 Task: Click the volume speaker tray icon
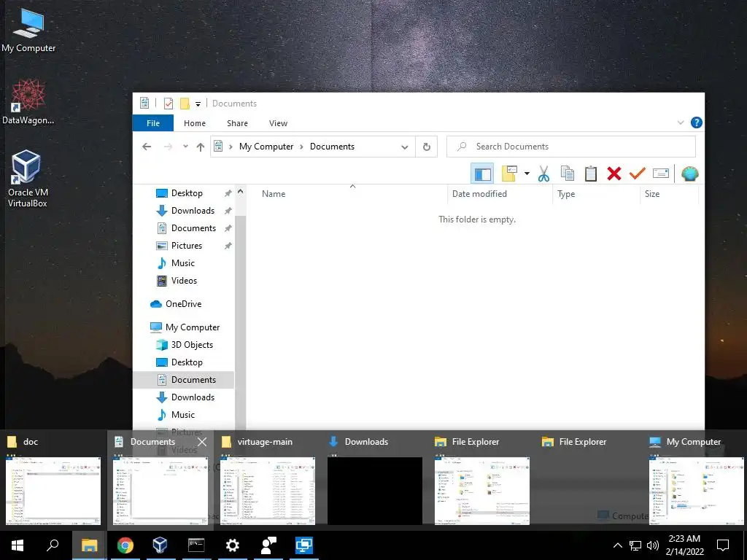coord(652,545)
